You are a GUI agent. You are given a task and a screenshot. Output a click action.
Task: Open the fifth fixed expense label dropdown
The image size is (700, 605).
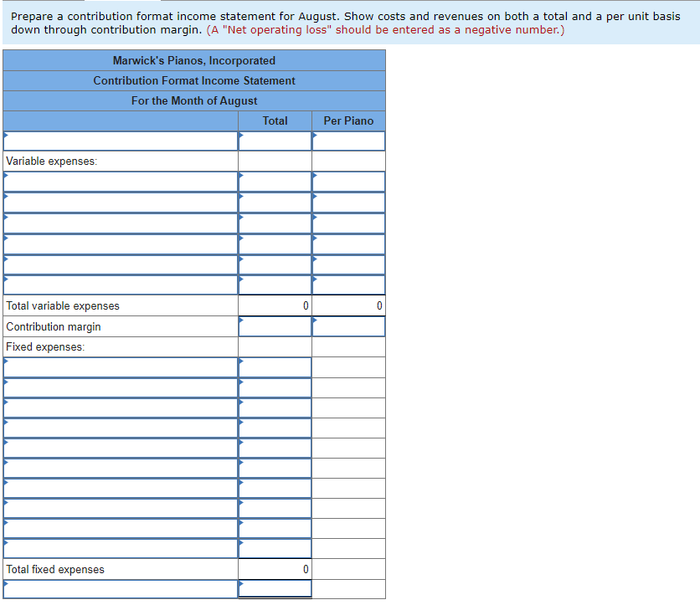coord(121,448)
